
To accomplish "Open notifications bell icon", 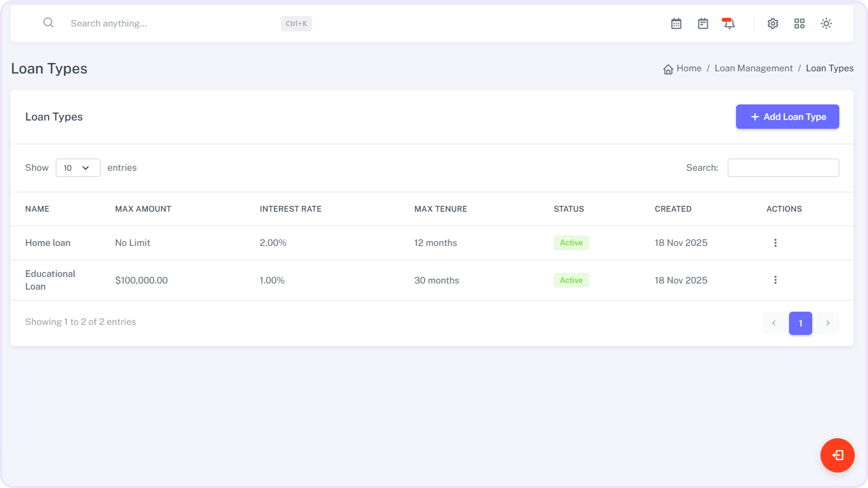I will click(729, 24).
